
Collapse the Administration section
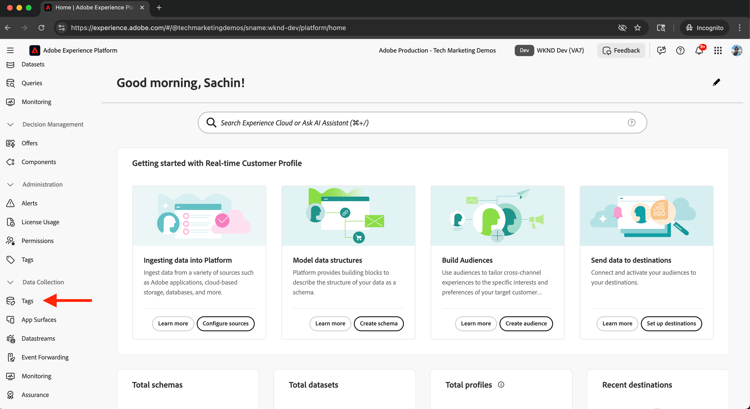(x=10, y=185)
